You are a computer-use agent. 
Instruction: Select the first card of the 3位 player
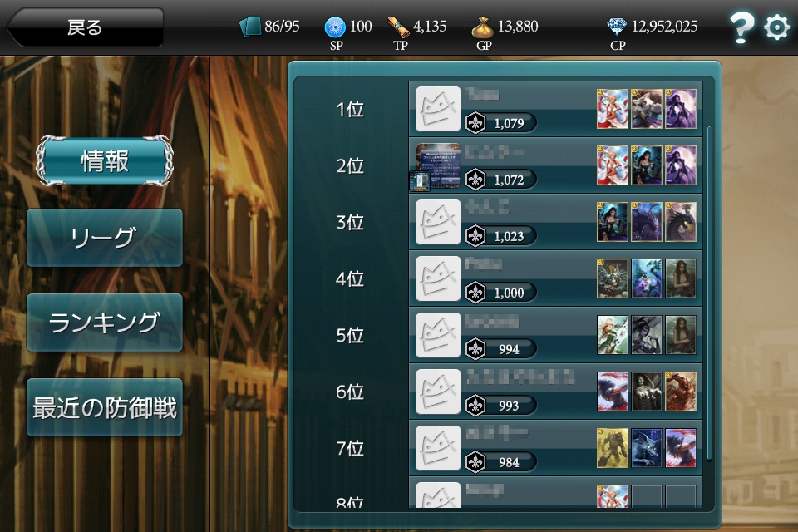pos(613,222)
